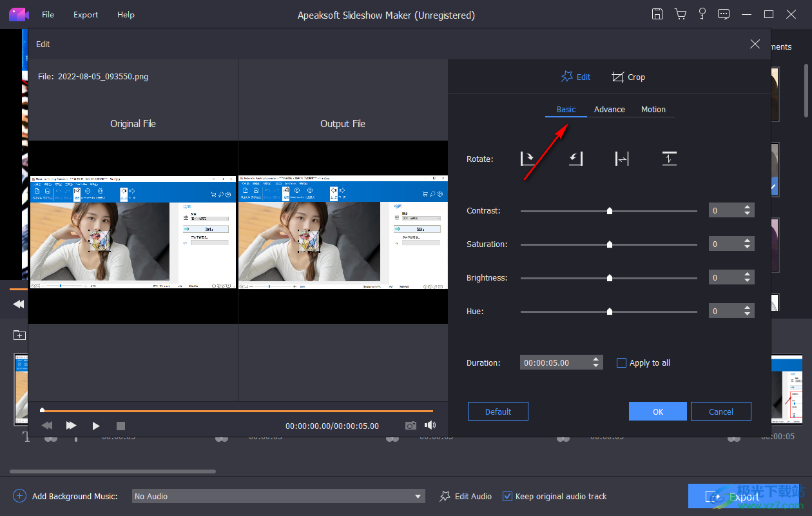Click the add folder icon above the timeline
This screenshot has width=812, height=516.
(x=19, y=335)
